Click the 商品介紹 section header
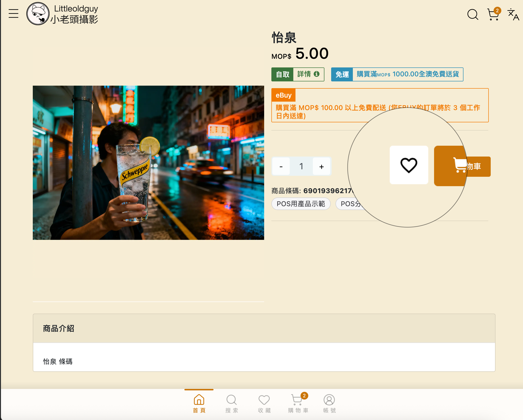523x420 pixels. (59, 328)
